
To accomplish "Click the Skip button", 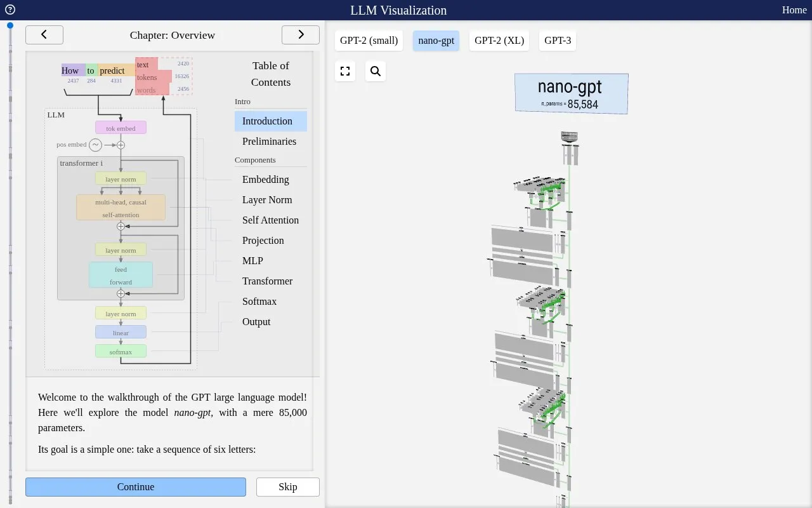I will coord(288,487).
